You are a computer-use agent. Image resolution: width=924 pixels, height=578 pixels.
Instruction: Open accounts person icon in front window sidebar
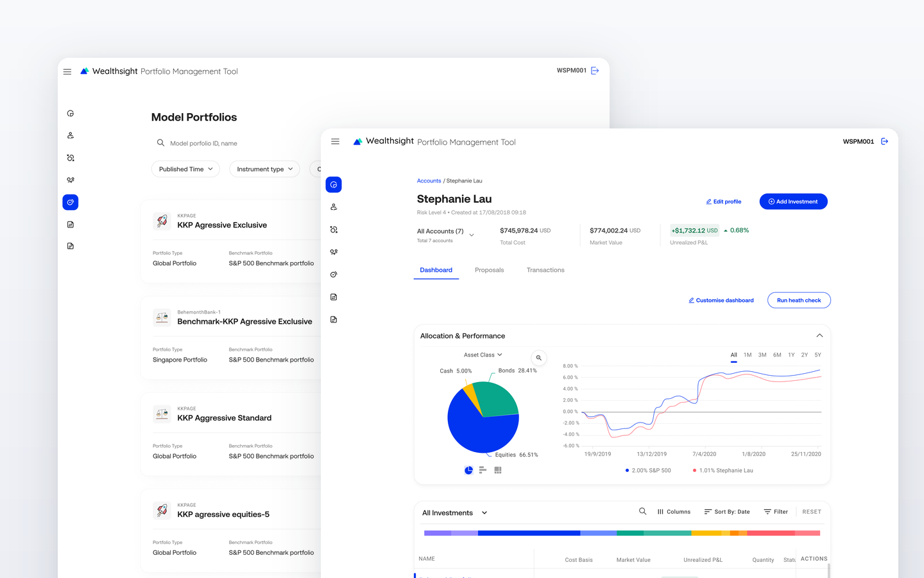click(x=334, y=207)
